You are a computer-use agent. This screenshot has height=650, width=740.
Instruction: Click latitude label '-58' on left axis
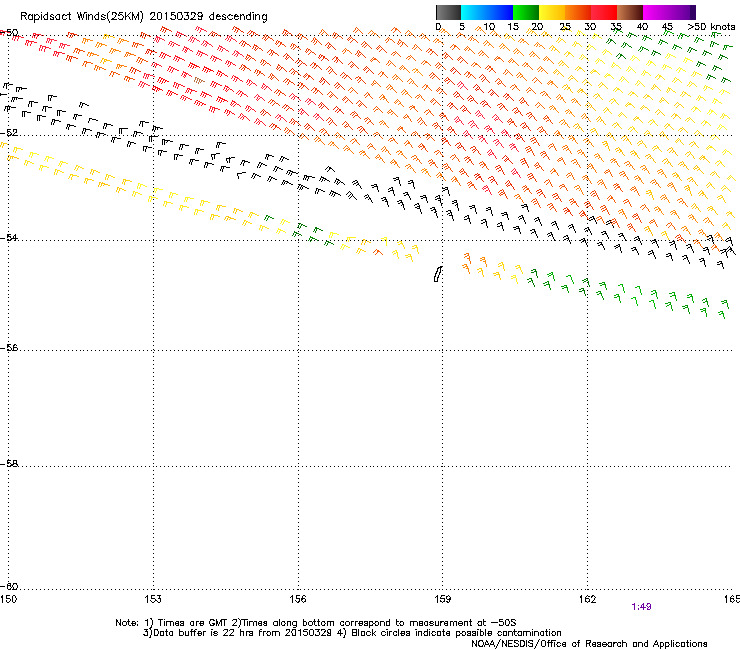[x=9, y=464]
